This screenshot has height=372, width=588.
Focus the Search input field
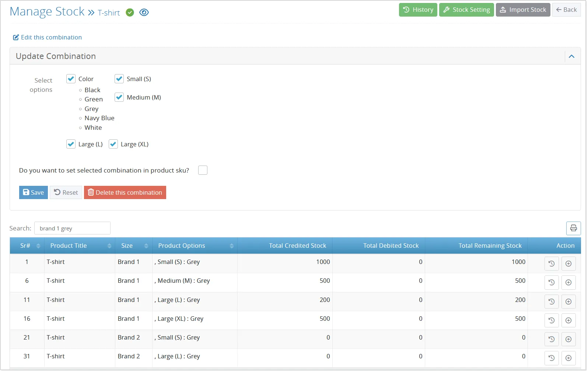tap(72, 228)
